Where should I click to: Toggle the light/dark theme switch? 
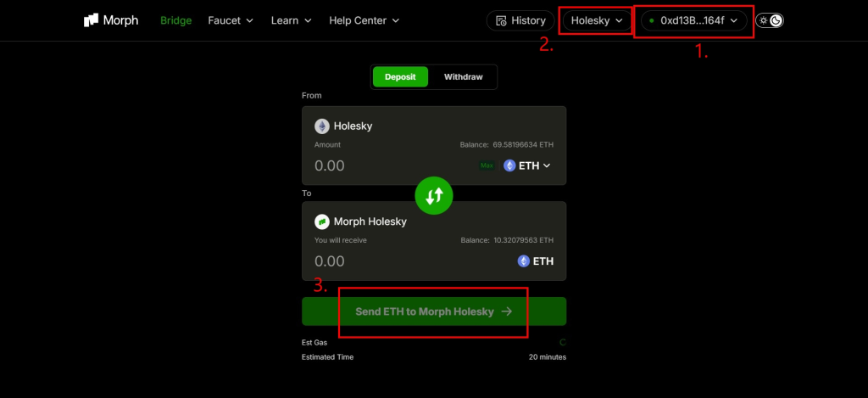(770, 20)
